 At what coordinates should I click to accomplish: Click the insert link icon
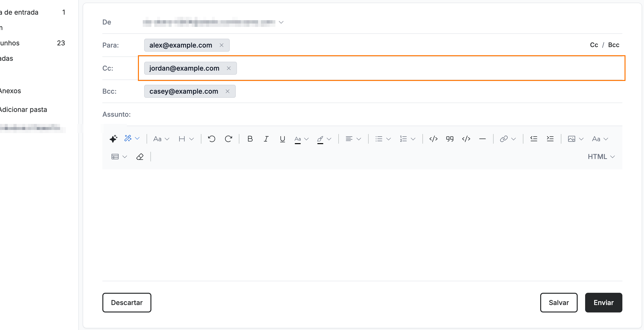pos(503,139)
